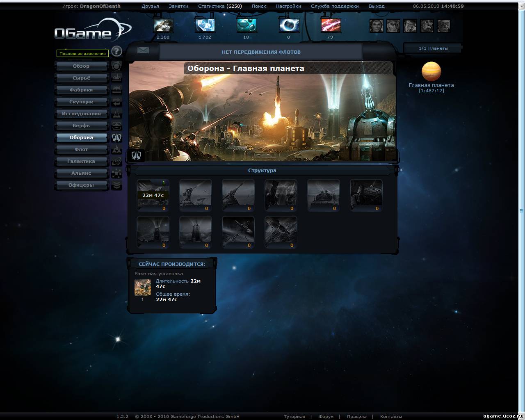Open the Галактика menu
The image size is (525, 420).
point(81,161)
